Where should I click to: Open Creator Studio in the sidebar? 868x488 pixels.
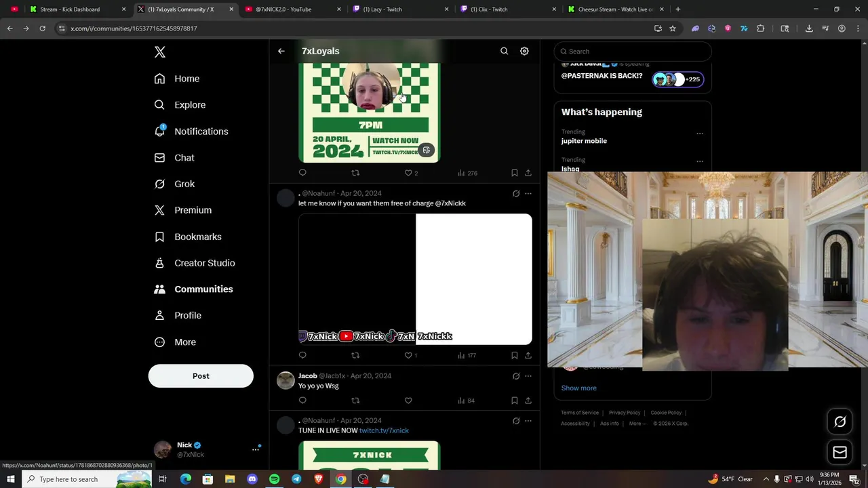click(195, 263)
